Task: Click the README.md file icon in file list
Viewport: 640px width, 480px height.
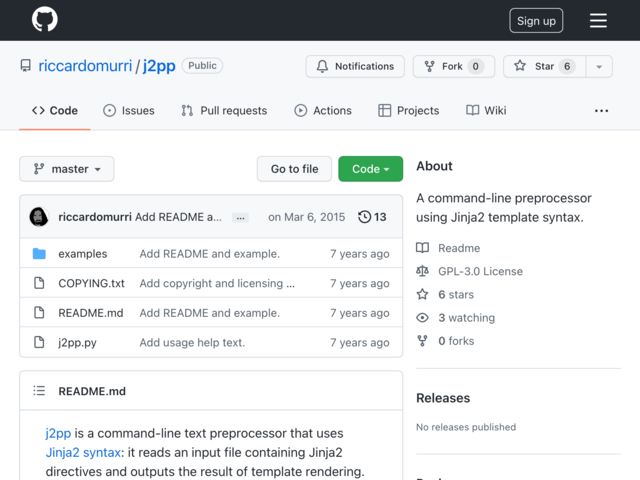Action: click(39, 313)
